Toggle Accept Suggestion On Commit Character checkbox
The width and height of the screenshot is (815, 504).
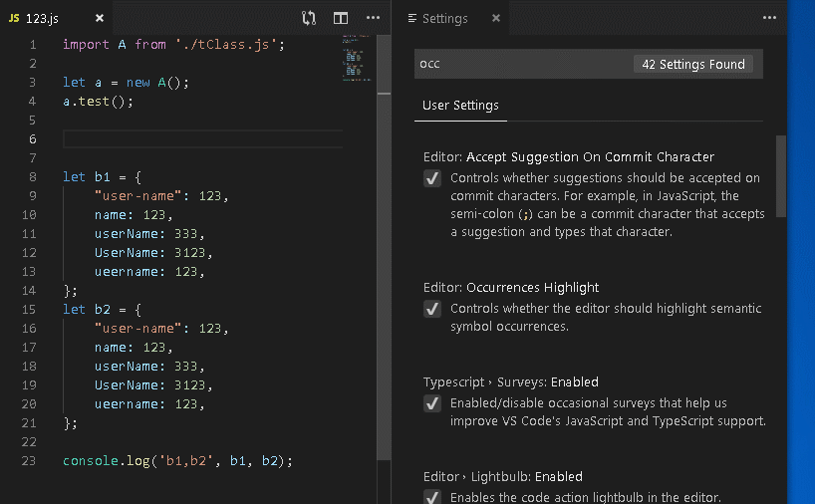[432, 178]
